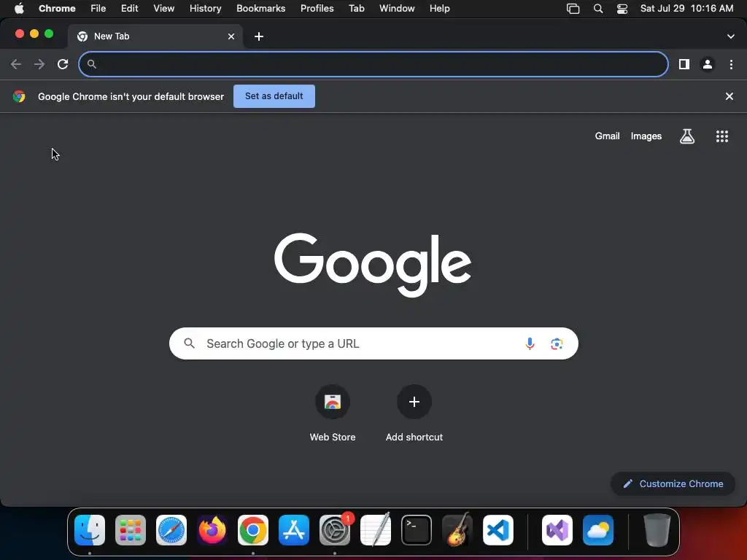The height and width of the screenshot is (560, 747).
Task: Launch Firefox from the Dock
Action: [212, 530]
